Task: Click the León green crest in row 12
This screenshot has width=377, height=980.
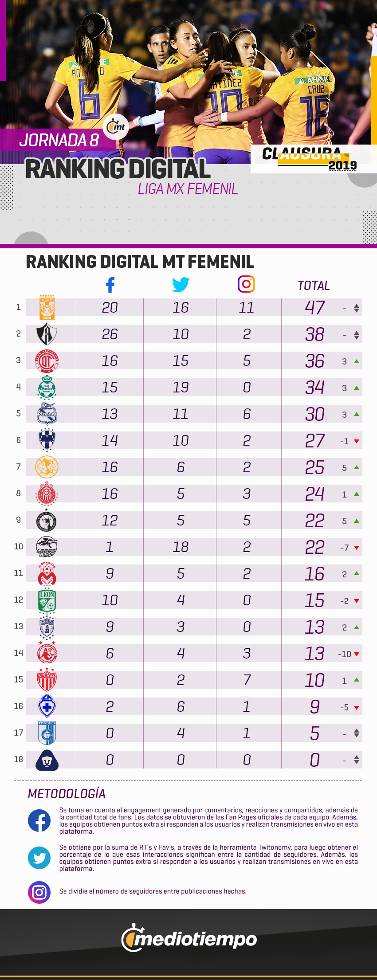Action: (x=47, y=600)
